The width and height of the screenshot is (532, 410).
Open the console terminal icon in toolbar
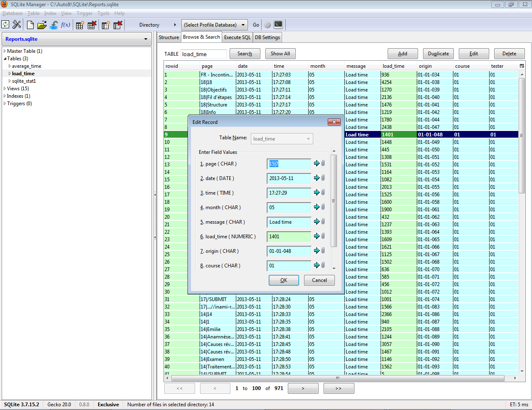click(278, 25)
